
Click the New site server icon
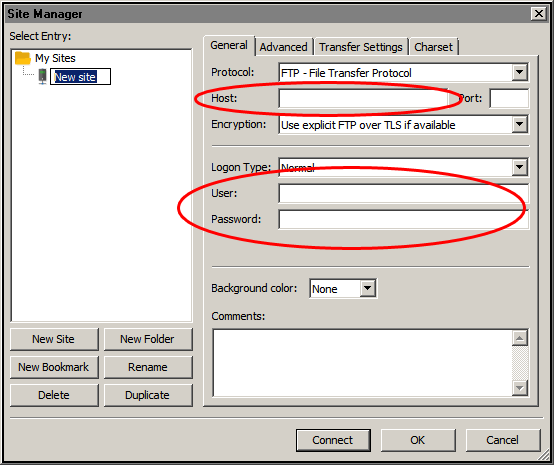click(x=42, y=76)
